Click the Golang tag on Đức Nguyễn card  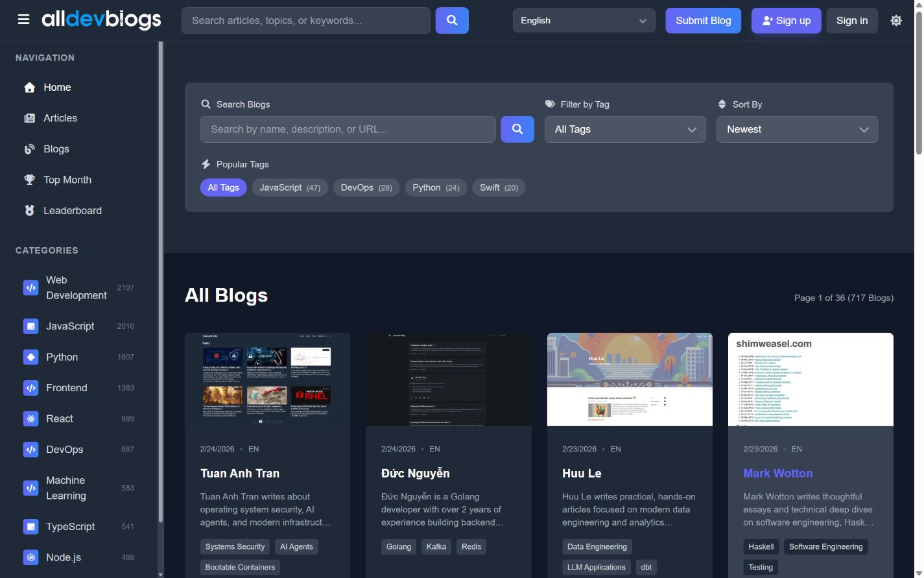click(399, 547)
